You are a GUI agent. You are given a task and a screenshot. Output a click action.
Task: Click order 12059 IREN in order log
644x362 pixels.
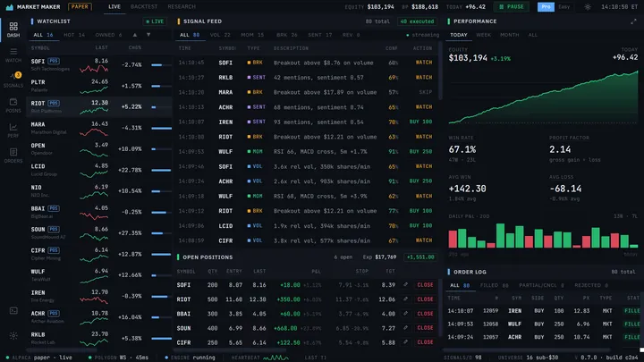click(544, 311)
